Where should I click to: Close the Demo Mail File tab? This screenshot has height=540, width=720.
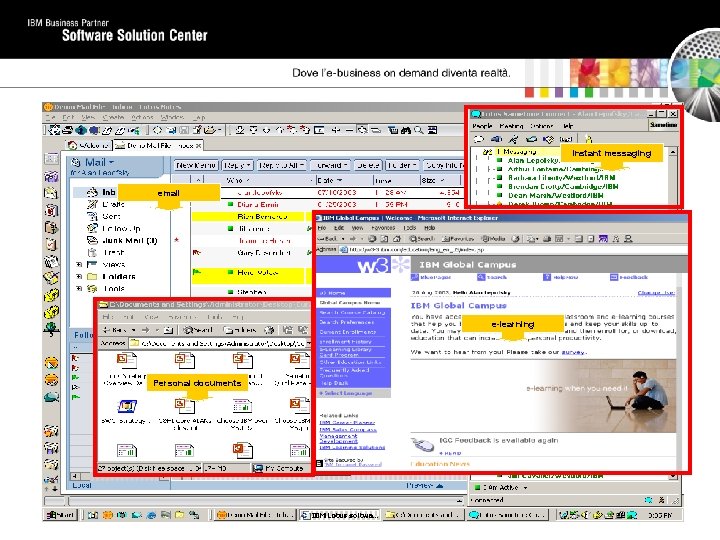pyautogui.click(x=199, y=146)
